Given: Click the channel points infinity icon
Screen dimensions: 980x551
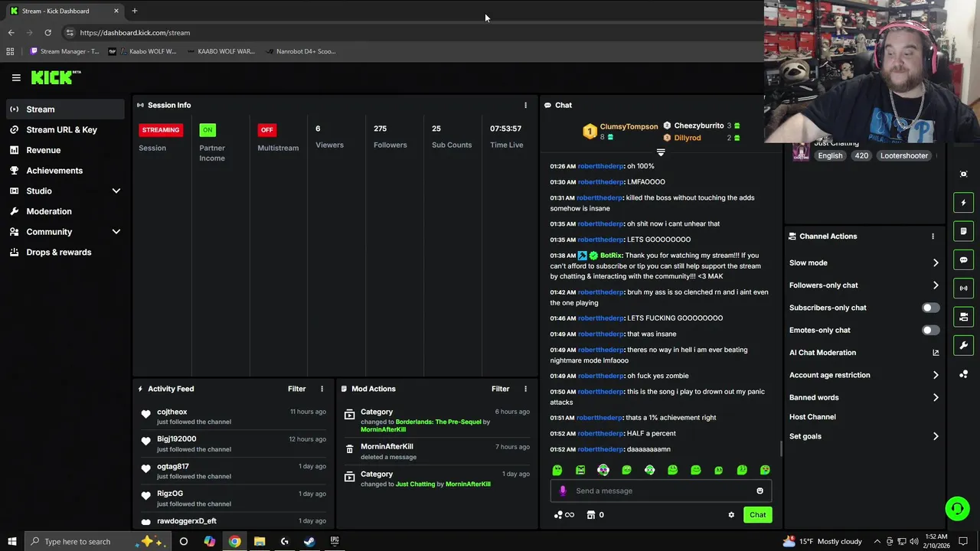Looking at the screenshot, I should point(564,515).
